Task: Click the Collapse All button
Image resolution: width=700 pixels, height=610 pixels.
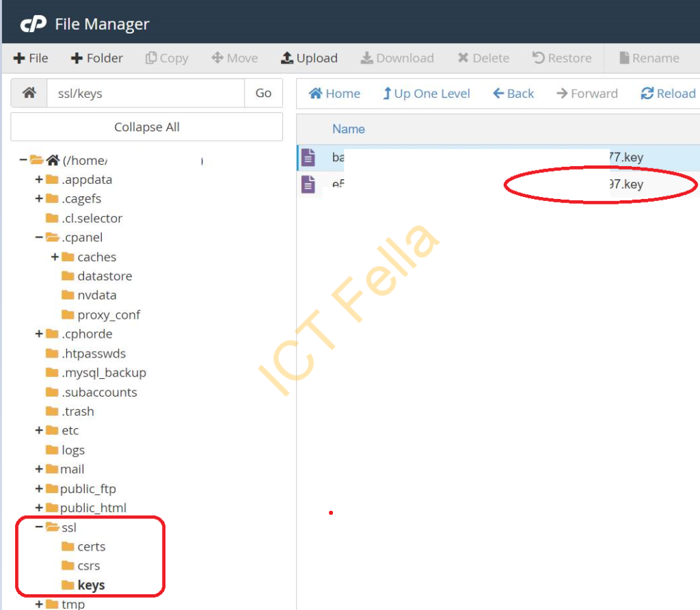Action: tap(146, 127)
